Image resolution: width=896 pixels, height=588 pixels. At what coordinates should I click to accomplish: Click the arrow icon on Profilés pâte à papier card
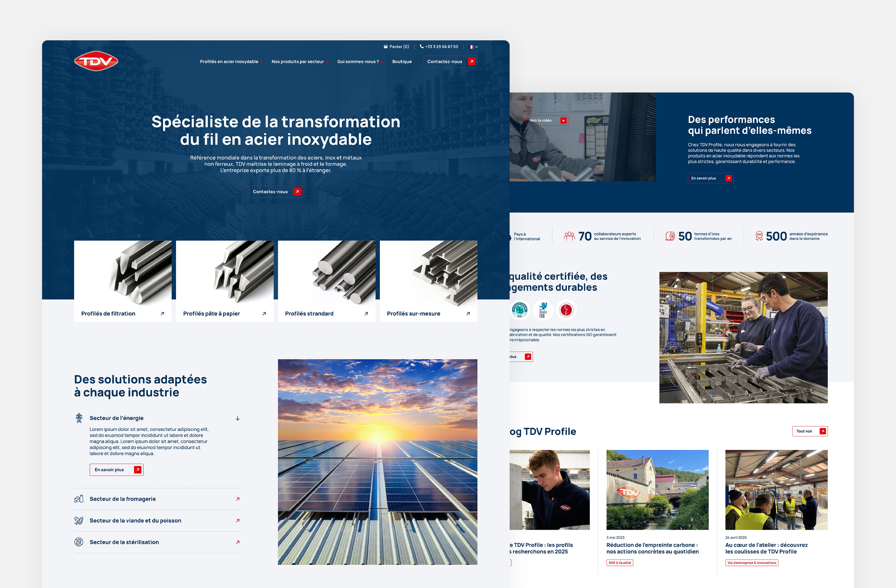coord(264,314)
